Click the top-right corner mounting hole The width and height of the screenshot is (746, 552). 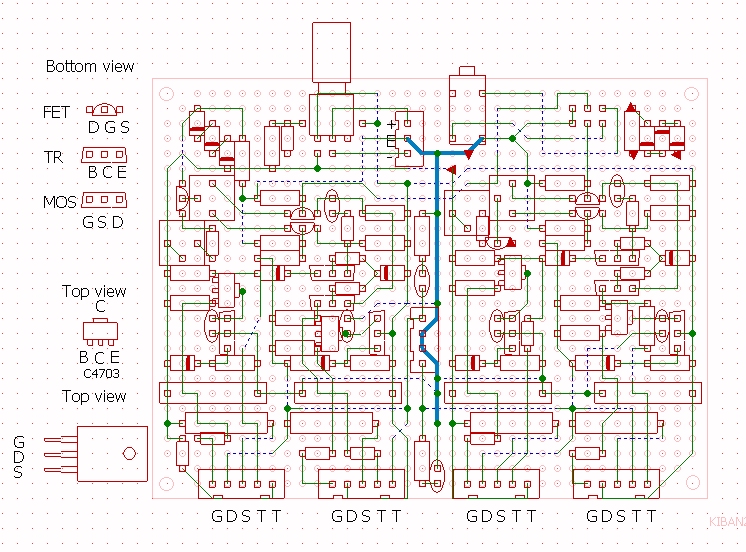(692, 92)
